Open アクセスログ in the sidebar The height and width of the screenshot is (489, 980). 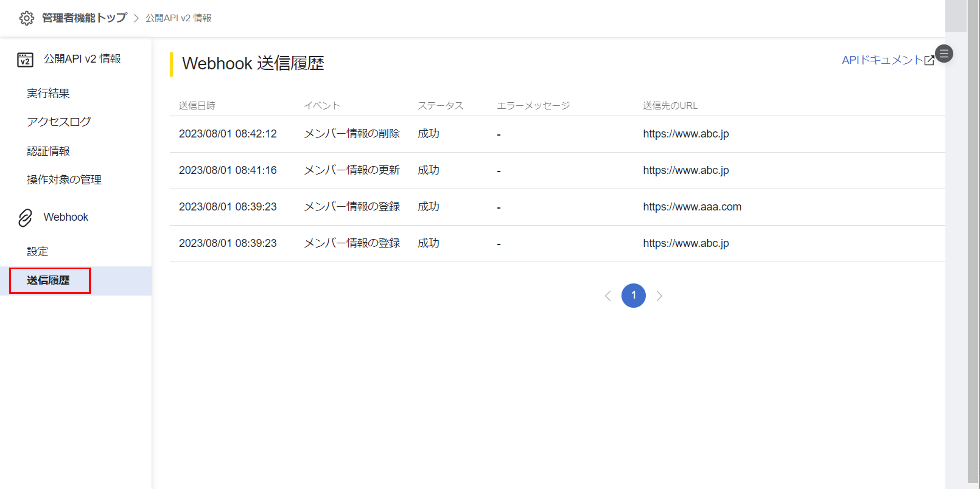59,122
